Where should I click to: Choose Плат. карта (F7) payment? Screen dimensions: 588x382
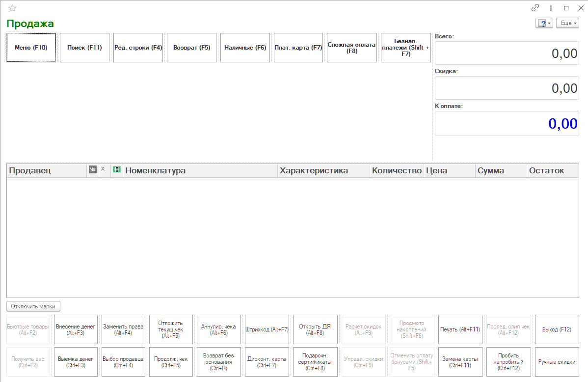[x=298, y=48]
